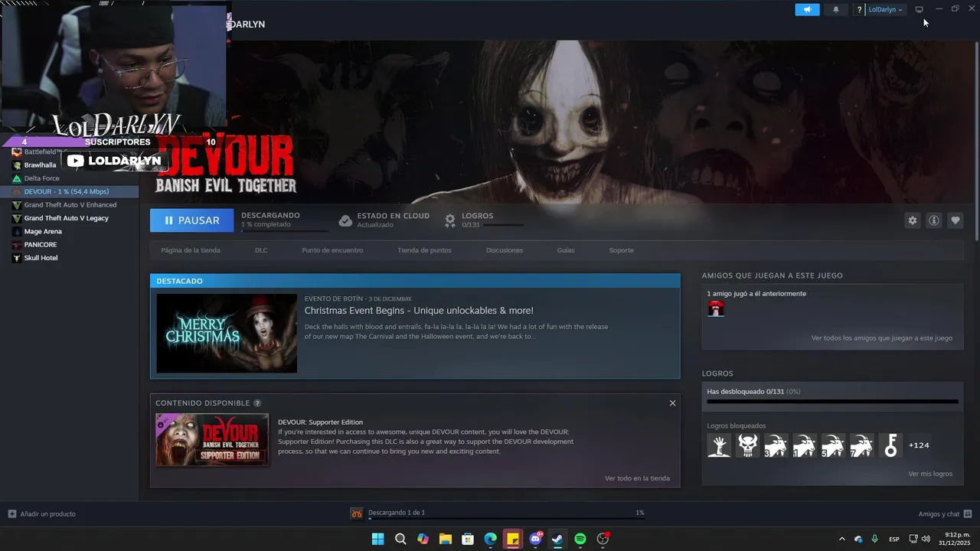The height and width of the screenshot is (551, 980).
Task: Open the account avatar question-mark icon
Action: pyautogui.click(x=859, y=10)
